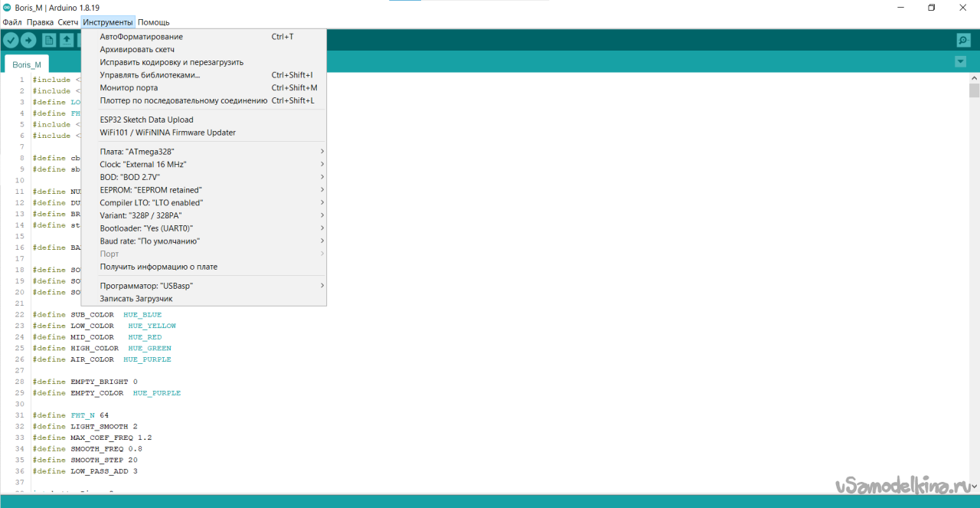
Task: Open Serial Monitor via the toolbar magnifier icon
Action: pyautogui.click(x=963, y=40)
